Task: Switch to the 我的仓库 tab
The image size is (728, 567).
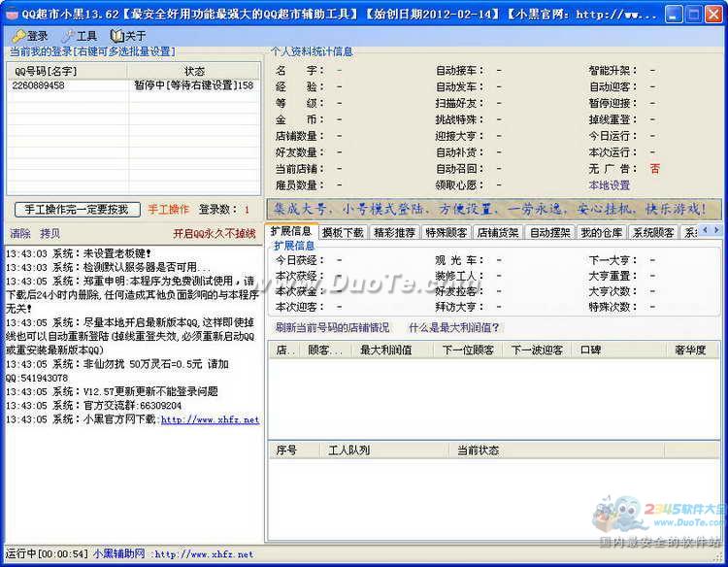Action: [x=602, y=233]
